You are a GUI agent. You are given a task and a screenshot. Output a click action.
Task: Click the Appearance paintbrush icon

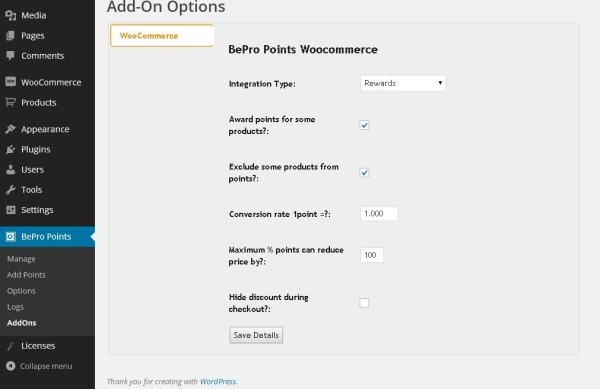tap(11, 129)
